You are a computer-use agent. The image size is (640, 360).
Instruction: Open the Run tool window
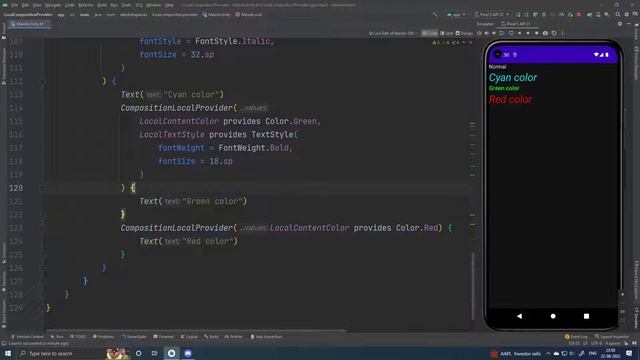point(57,337)
